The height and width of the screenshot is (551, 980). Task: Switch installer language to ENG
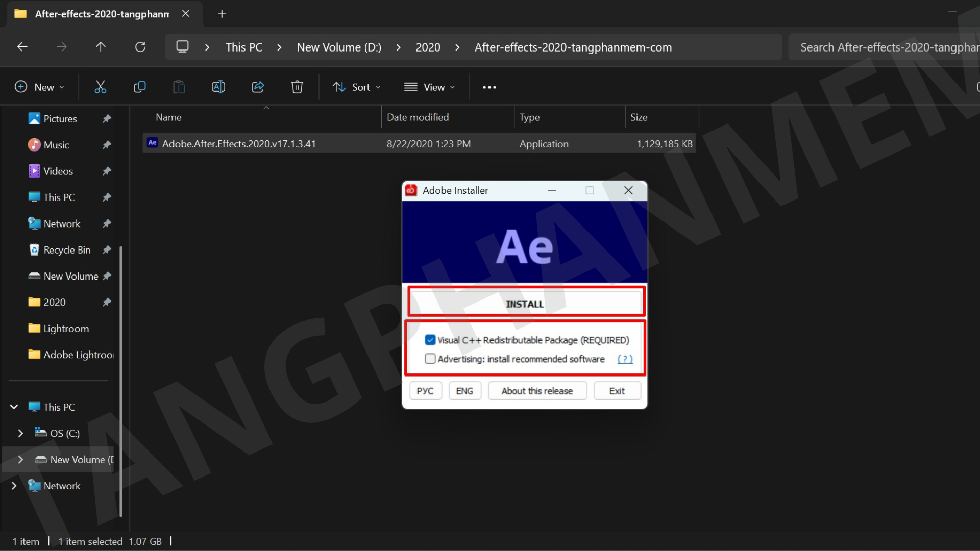coord(464,391)
